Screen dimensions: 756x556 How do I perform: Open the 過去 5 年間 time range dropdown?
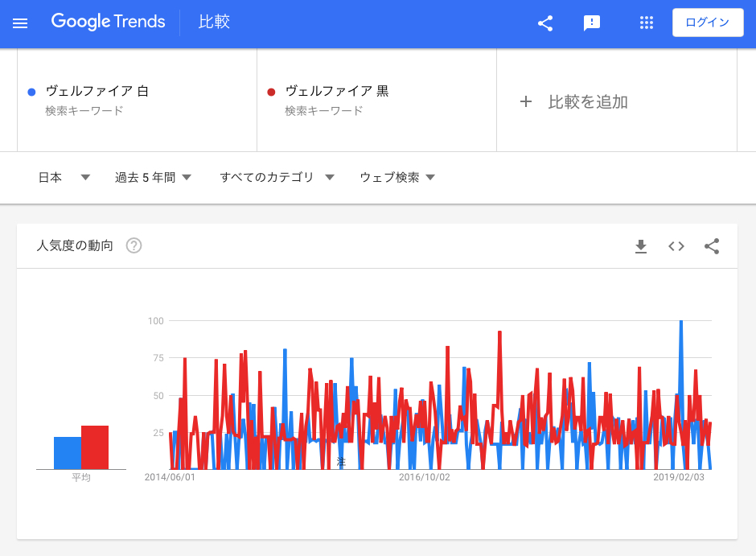point(153,178)
